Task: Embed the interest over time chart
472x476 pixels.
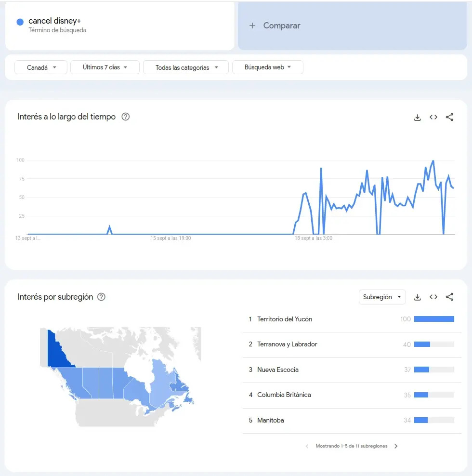Action: coord(433,117)
